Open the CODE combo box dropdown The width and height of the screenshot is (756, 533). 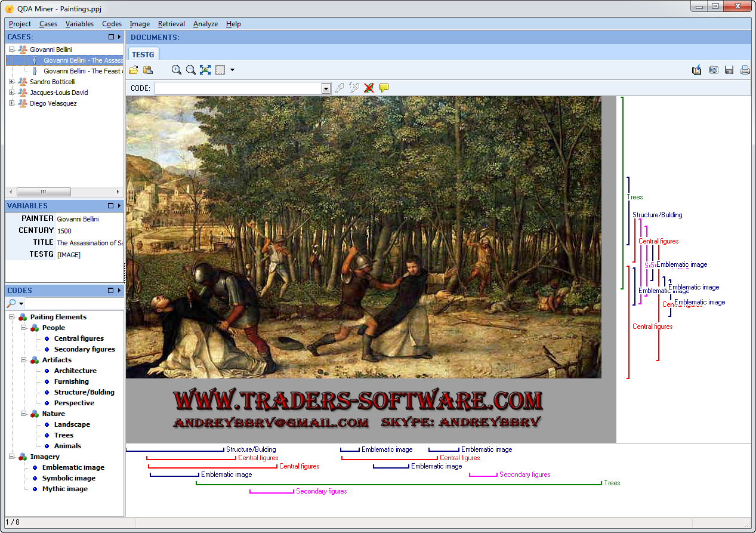tap(326, 88)
